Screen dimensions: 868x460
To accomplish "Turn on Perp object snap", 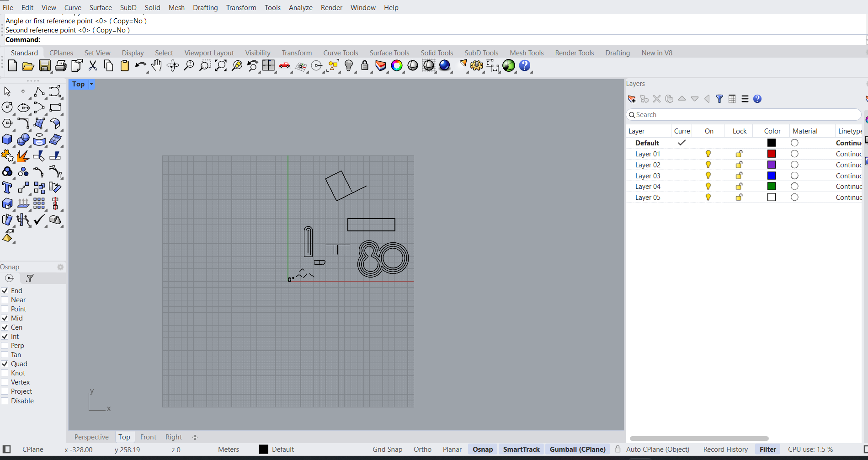I will coord(5,346).
